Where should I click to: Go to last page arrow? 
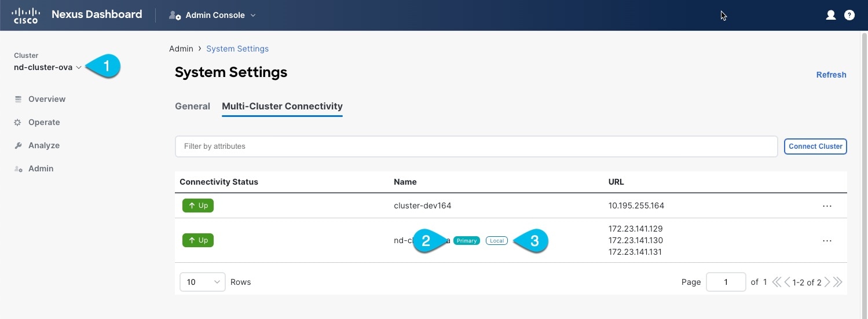(837, 283)
